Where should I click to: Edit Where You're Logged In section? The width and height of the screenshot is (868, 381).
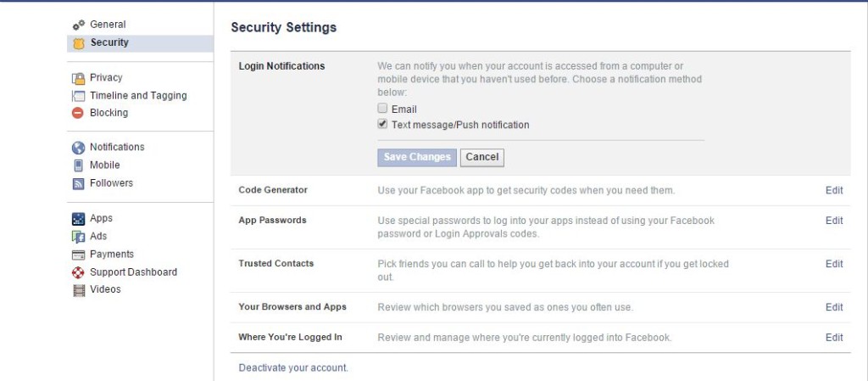[x=834, y=337]
